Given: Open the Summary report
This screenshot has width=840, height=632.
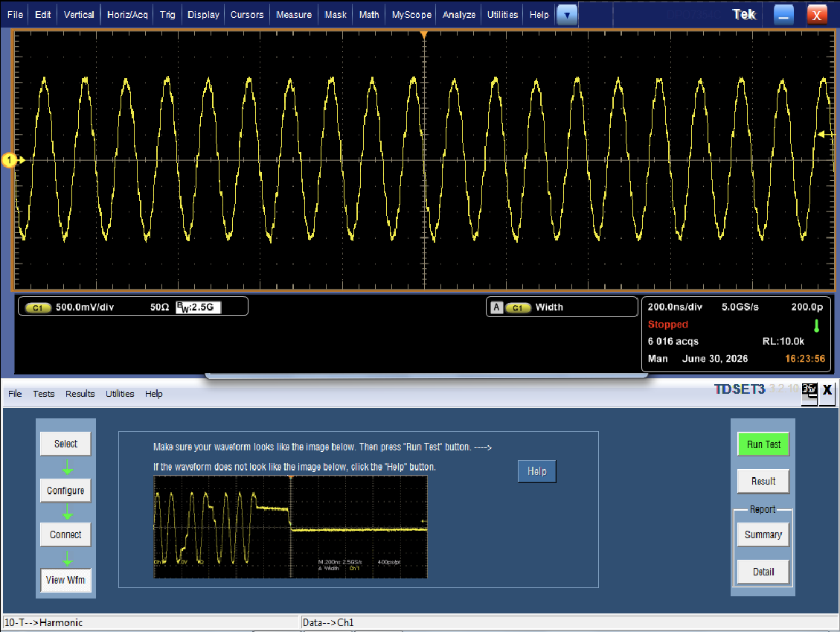Looking at the screenshot, I should click(763, 534).
